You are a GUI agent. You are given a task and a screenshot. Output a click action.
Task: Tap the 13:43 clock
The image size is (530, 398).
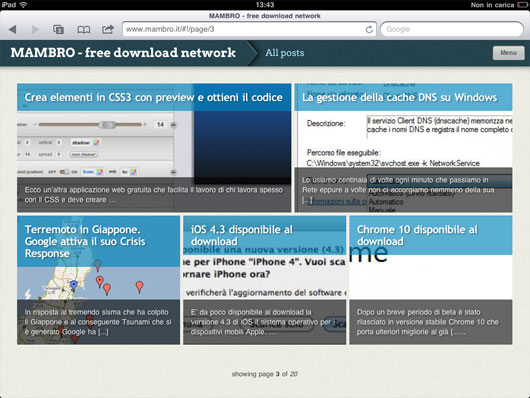click(265, 5)
